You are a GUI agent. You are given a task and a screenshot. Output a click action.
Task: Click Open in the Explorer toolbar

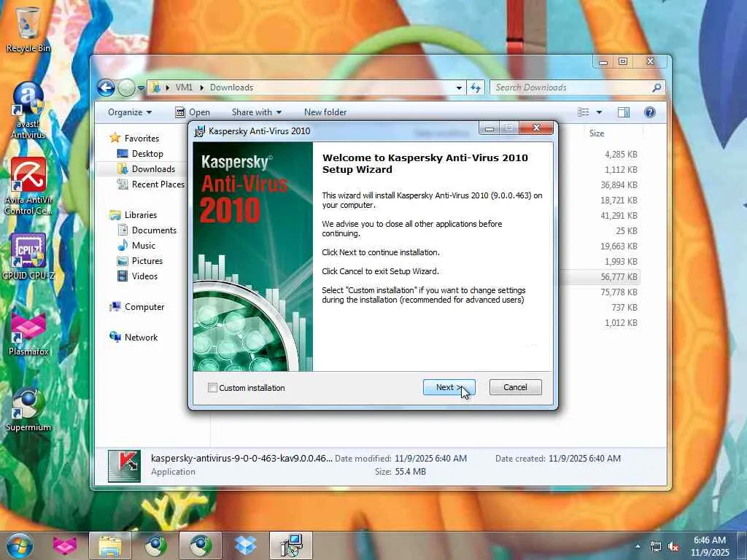(193, 112)
